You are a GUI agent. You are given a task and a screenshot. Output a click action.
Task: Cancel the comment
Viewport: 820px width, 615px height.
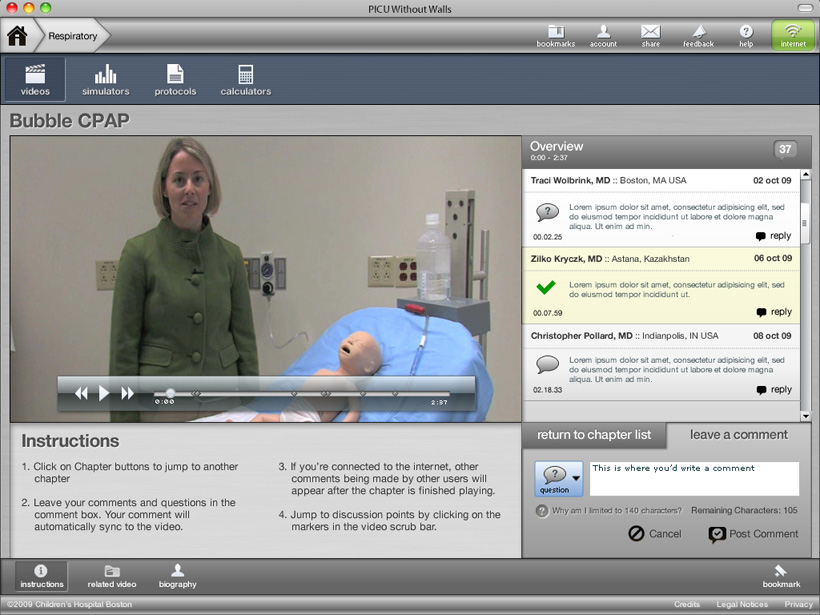point(655,534)
